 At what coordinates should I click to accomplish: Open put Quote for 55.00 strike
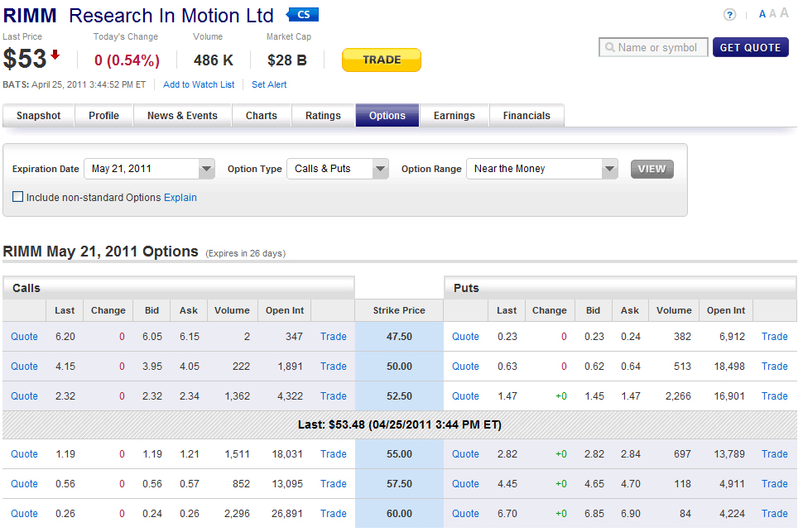pyautogui.click(x=465, y=453)
